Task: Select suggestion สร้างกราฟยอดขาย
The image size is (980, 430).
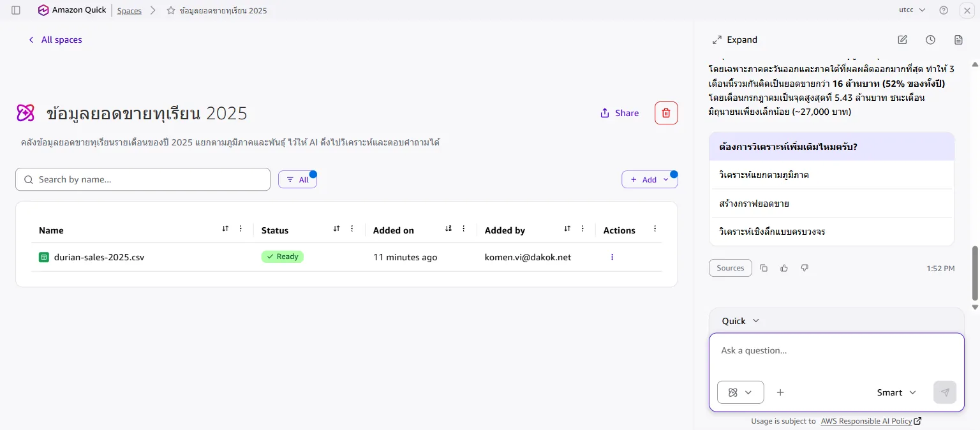Action: (831, 204)
